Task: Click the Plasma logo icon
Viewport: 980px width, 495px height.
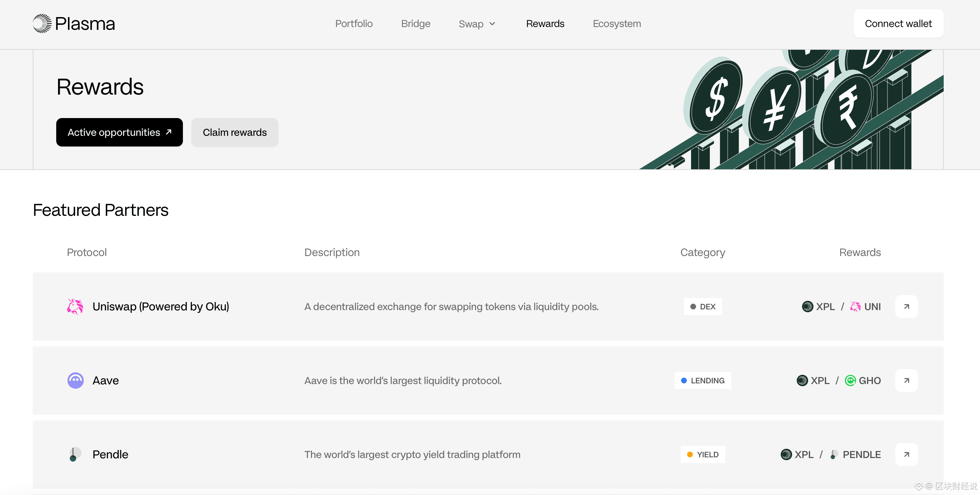Action: click(42, 23)
